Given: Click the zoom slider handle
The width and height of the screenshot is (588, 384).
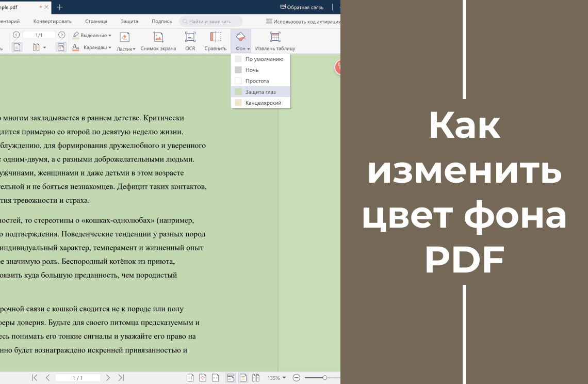Looking at the screenshot, I should coord(325,377).
